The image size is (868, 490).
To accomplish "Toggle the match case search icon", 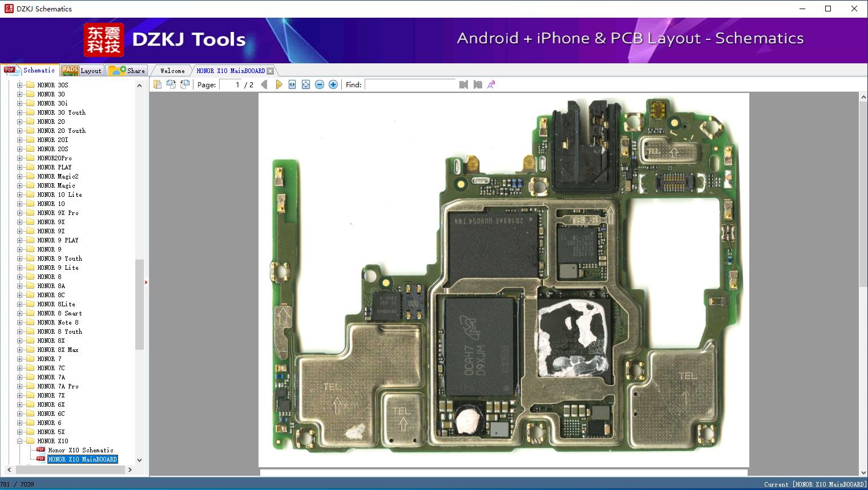I will (x=491, y=84).
